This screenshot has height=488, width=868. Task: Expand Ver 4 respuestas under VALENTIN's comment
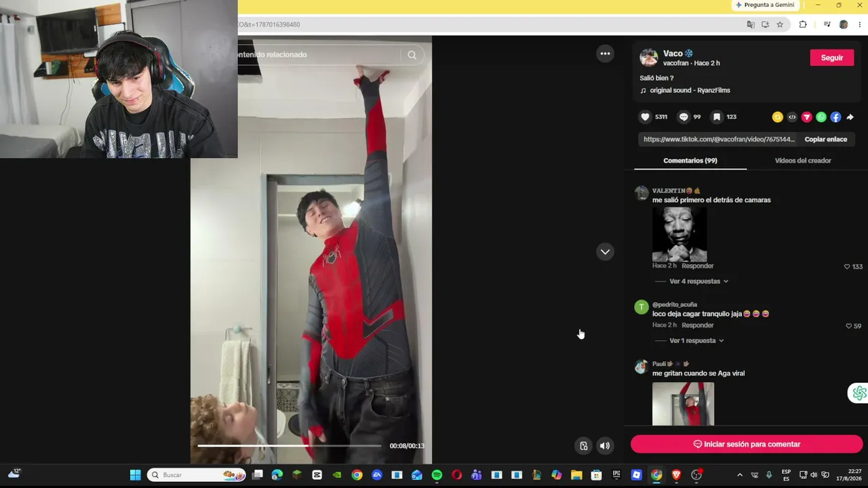point(698,281)
